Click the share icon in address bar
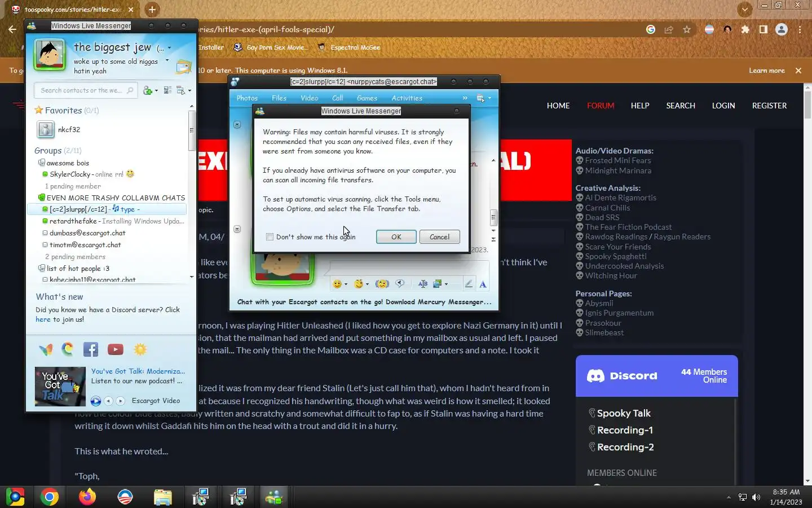The height and width of the screenshot is (508, 812). click(x=669, y=29)
